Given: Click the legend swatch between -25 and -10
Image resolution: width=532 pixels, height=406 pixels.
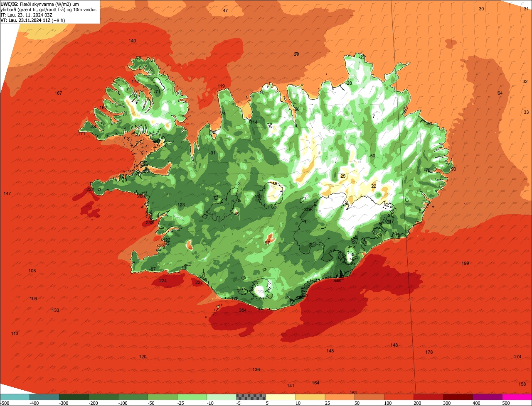Looking at the screenshot, I should (192, 397).
